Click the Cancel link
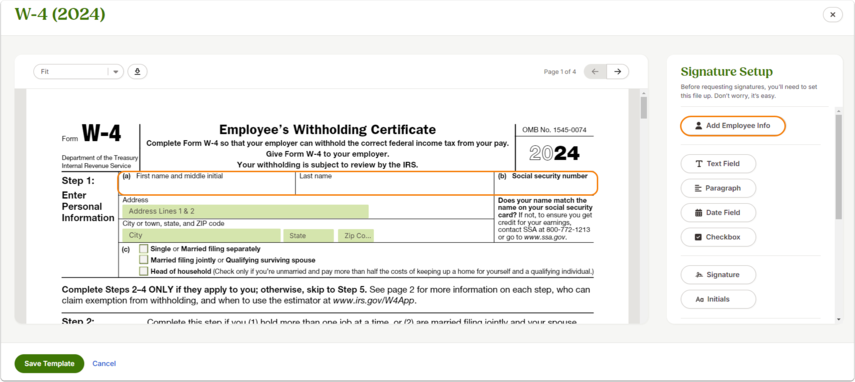The height and width of the screenshot is (382, 855). pyautogui.click(x=104, y=363)
